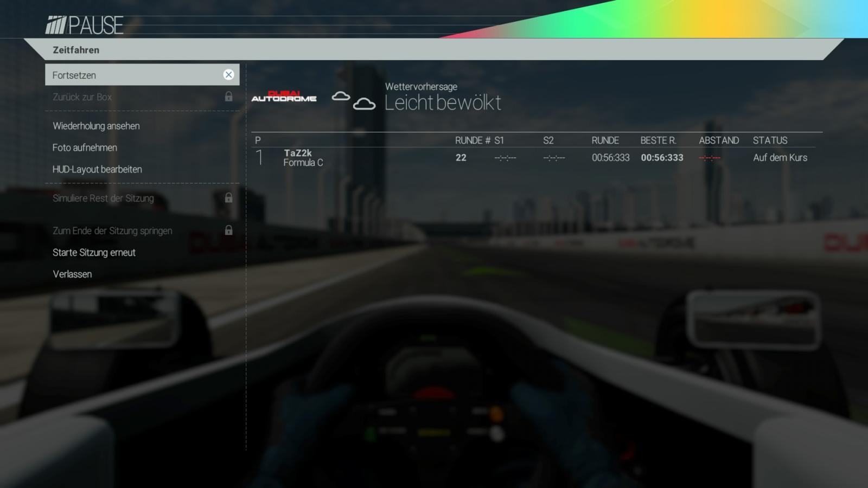Click the small cloud weather icon

click(341, 96)
